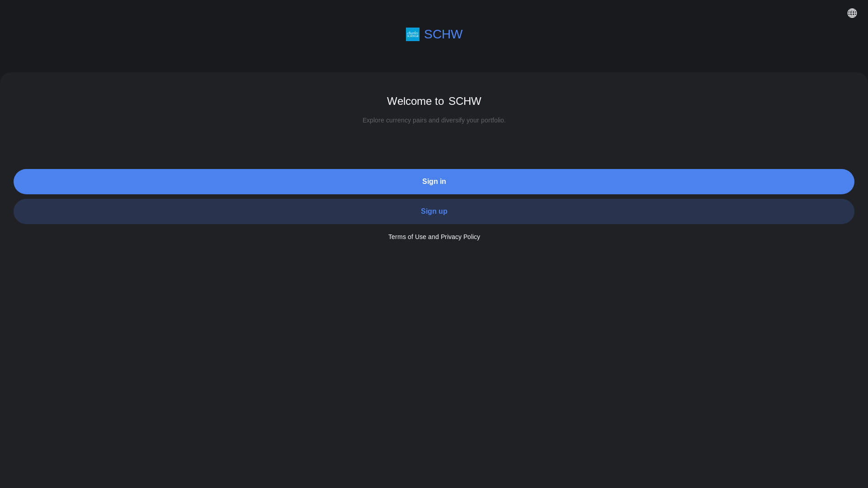This screenshot has width=868, height=488.
Task: Open the language globe icon
Action: [852, 13]
